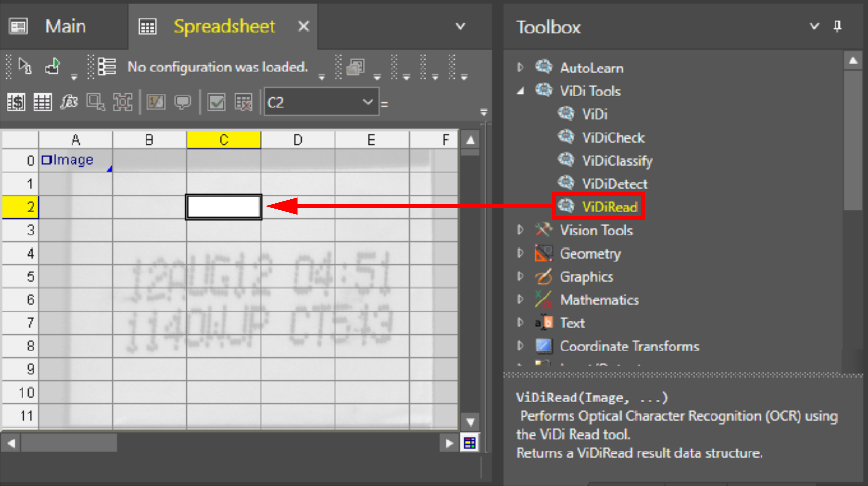Click the insert function fx icon
This screenshot has height=486, width=868.
point(69,102)
